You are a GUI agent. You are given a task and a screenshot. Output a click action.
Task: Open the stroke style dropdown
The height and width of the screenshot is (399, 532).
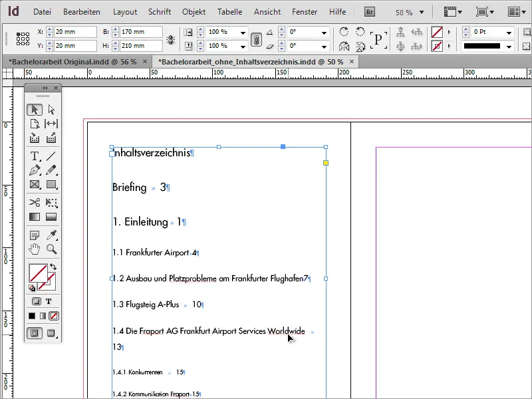(x=509, y=47)
